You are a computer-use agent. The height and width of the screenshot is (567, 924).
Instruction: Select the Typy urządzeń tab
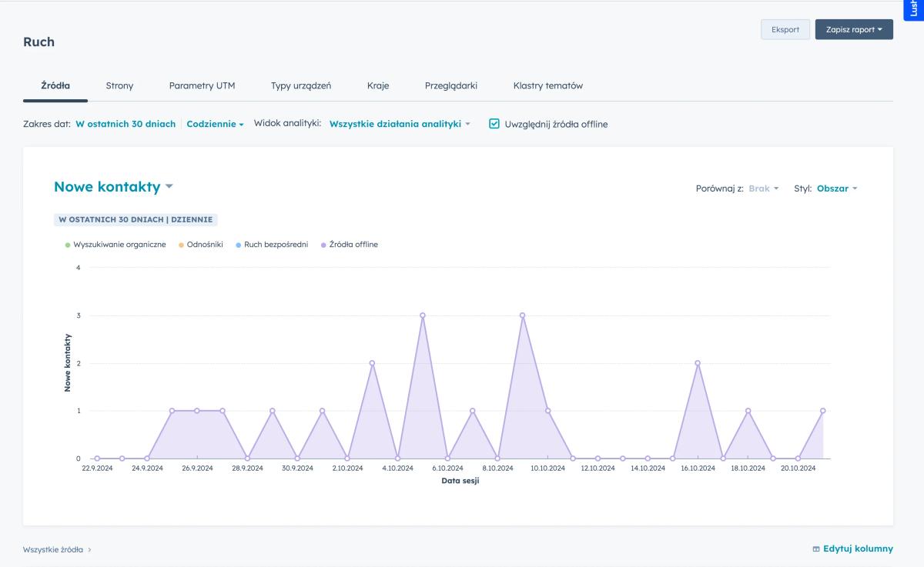(x=301, y=85)
